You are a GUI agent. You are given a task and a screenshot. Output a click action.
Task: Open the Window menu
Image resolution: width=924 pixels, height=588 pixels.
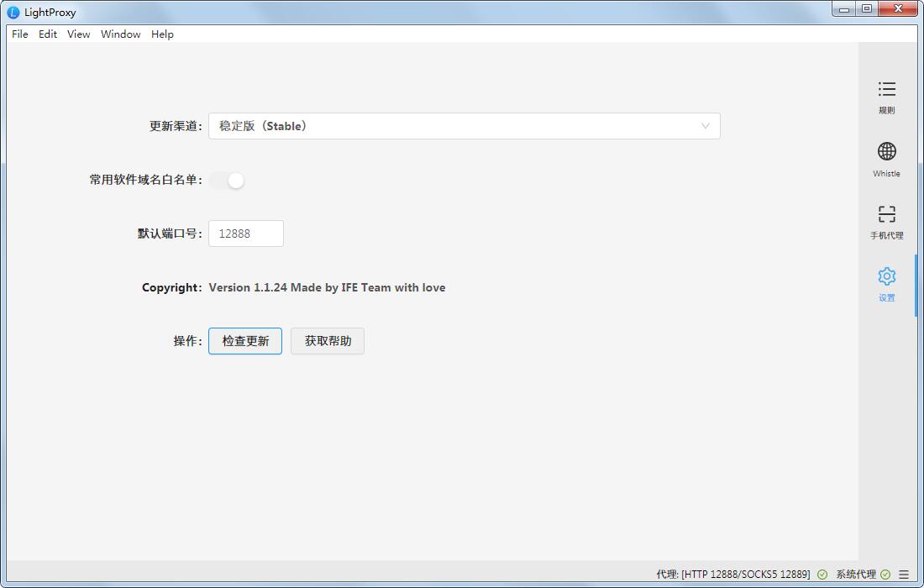[120, 34]
